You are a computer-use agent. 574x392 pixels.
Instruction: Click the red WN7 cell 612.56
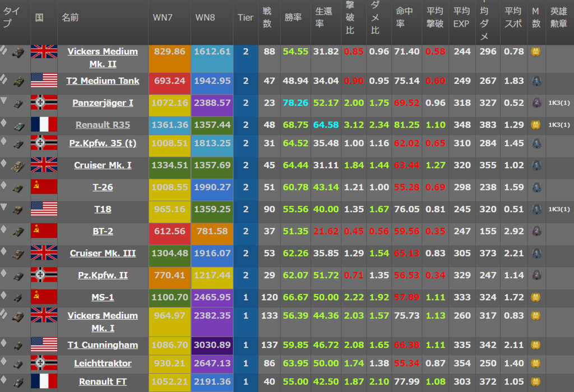169,234
